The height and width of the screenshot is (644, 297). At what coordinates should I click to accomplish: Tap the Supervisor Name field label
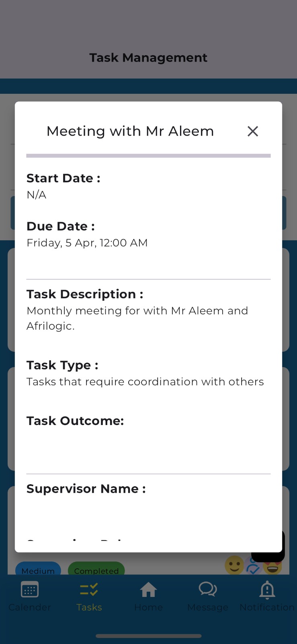pos(86,489)
